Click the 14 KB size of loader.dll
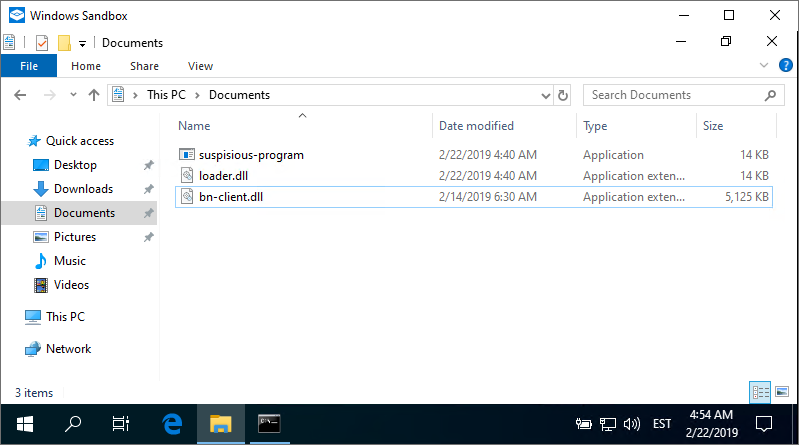Image resolution: width=799 pixels, height=445 pixels. pyautogui.click(x=754, y=176)
